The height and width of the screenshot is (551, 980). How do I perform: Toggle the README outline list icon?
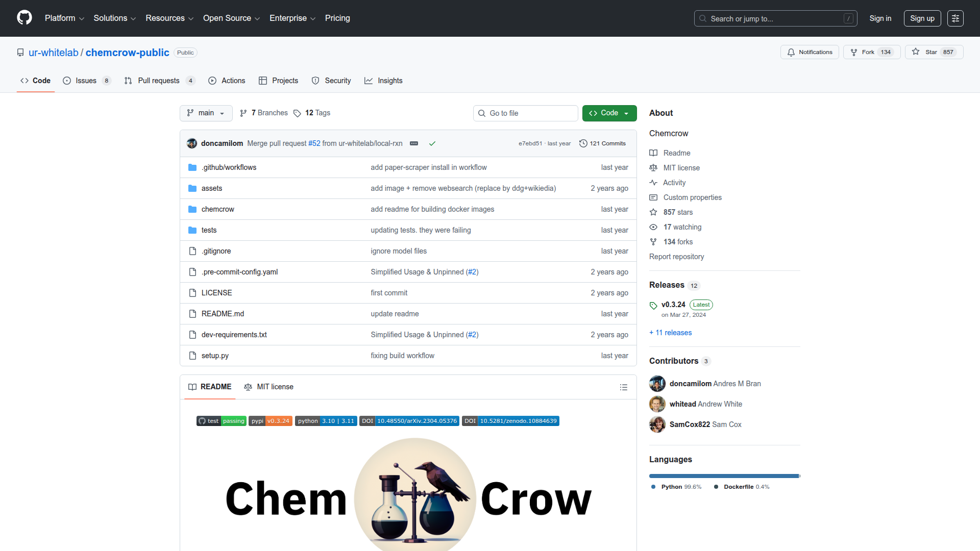tap(624, 387)
